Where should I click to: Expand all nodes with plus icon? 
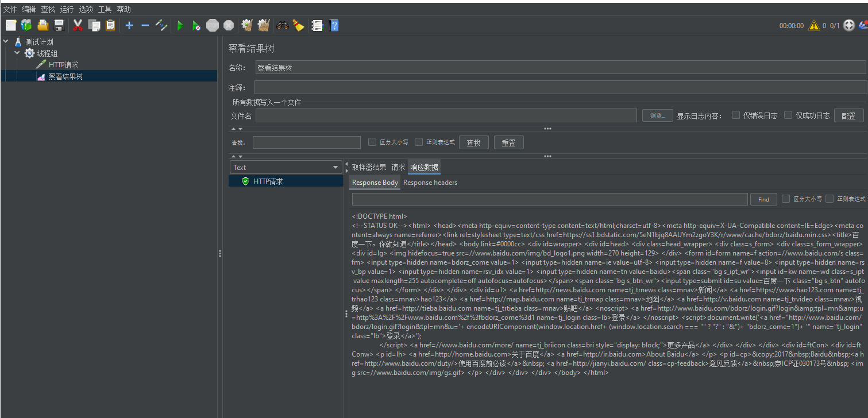click(x=129, y=25)
